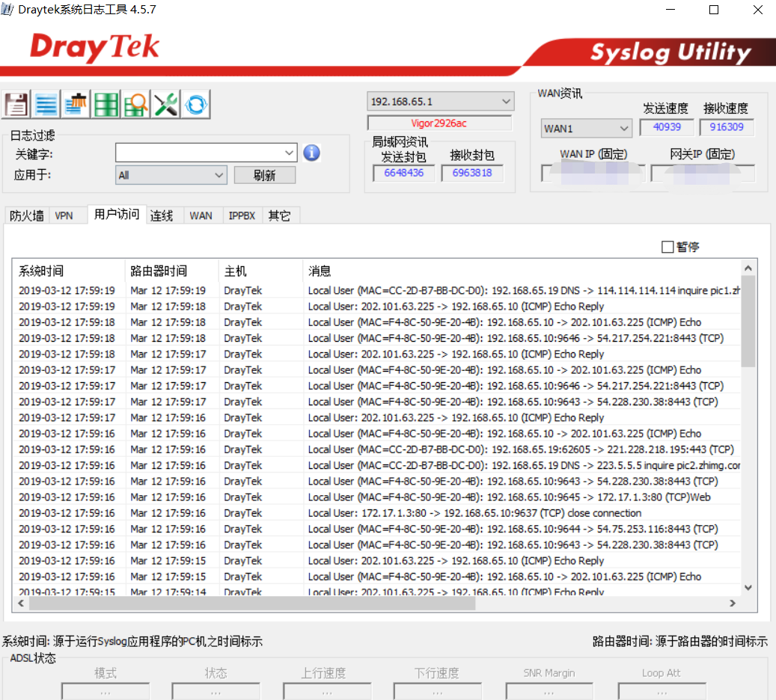Open the IPPBX tab
This screenshot has height=700, width=776.
click(x=242, y=215)
